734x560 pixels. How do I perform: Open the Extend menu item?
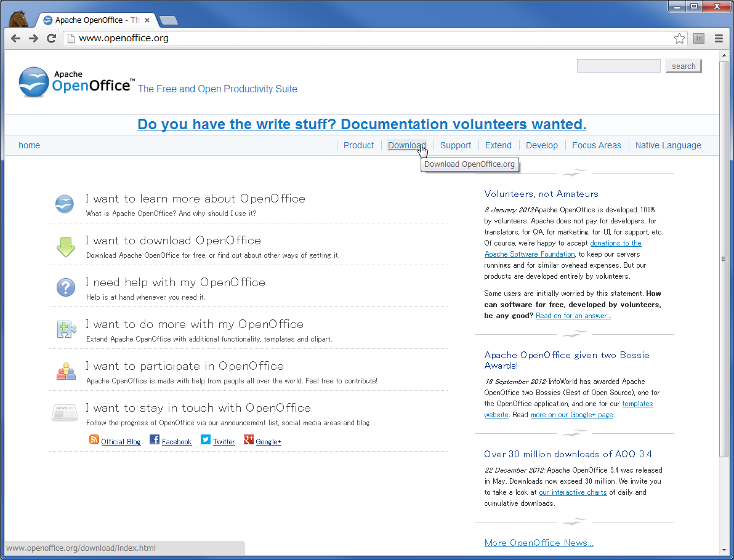[498, 145]
